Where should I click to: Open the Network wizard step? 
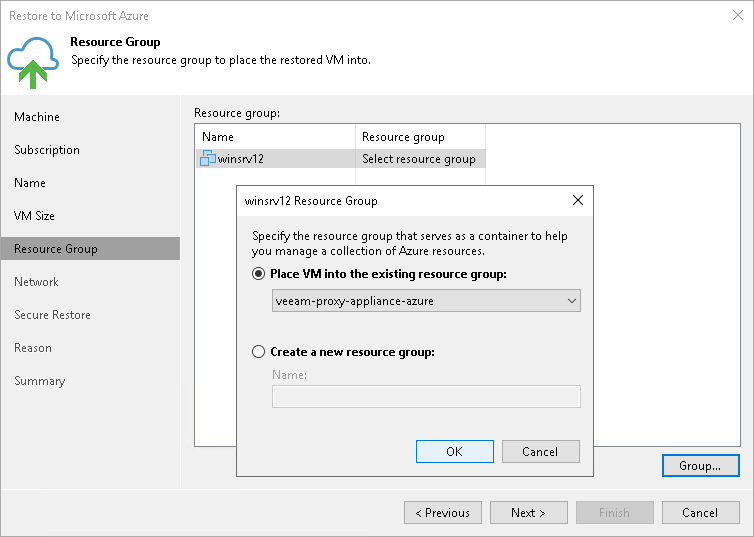[36, 282]
